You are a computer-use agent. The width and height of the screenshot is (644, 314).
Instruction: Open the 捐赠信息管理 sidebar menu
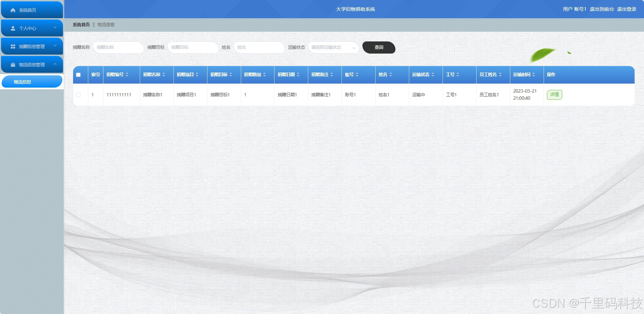tap(32, 46)
